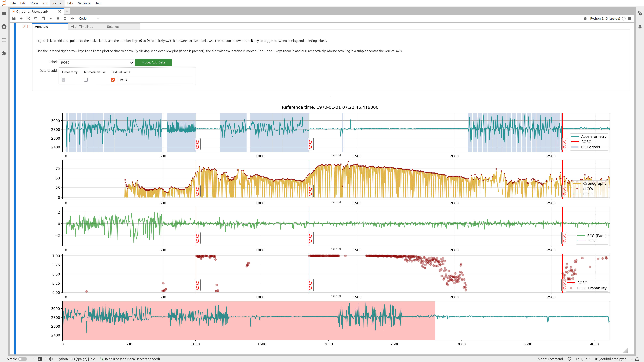The width and height of the screenshot is (644, 362).
Task: Cut the selected cell with scissors icon
Action: coord(29,18)
